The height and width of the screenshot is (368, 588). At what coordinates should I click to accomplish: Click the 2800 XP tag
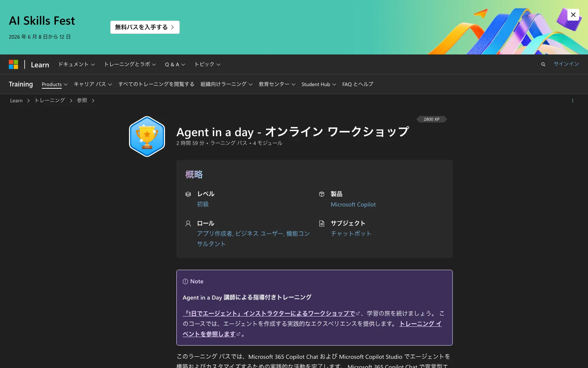pos(431,119)
